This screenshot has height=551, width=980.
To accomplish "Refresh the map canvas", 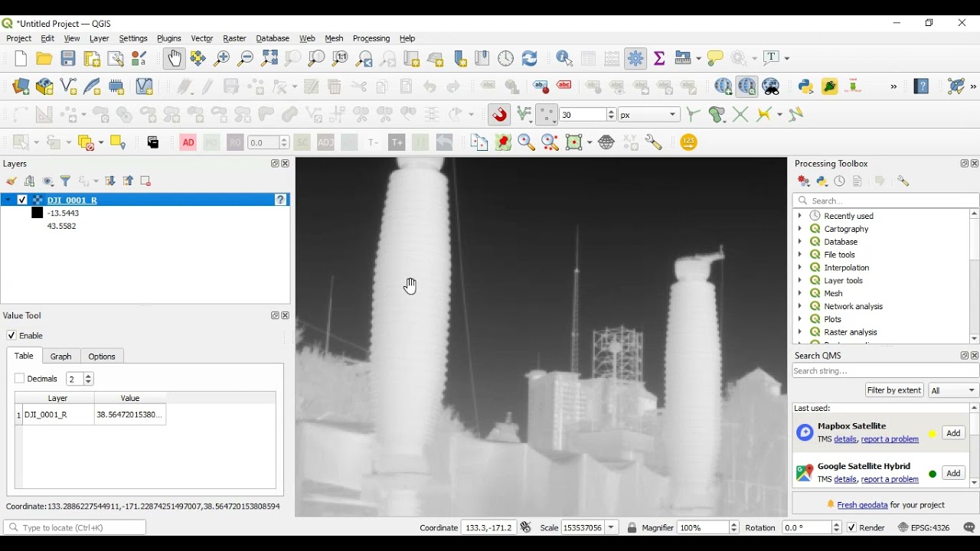I will pos(530,58).
